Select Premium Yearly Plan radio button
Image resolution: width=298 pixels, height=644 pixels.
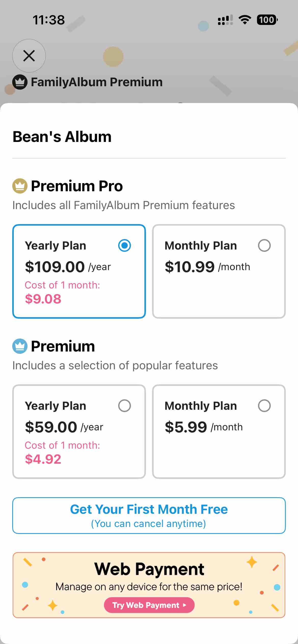(x=125, y=406)
